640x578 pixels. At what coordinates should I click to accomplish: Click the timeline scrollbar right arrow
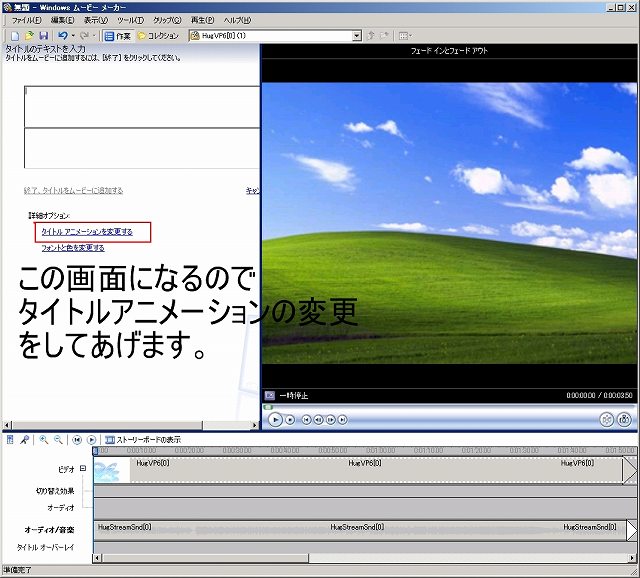click(x=633, y=558)
